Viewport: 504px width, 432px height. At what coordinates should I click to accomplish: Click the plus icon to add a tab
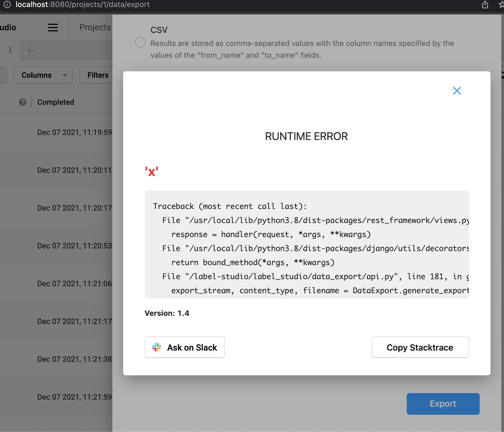pyautogui.click(x=29, y=50)
